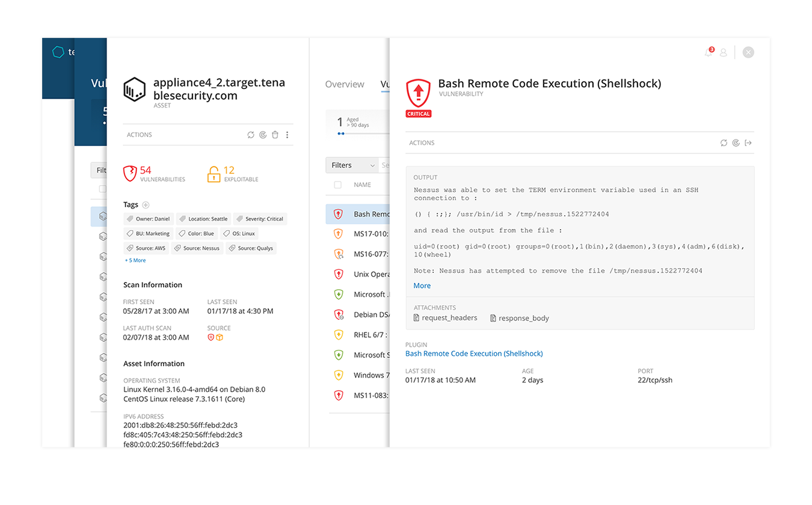The image size is (812, 505).
Task: Click refresh icon in asset actions bar
Action: pyautogui.click(x=251, y=135)
